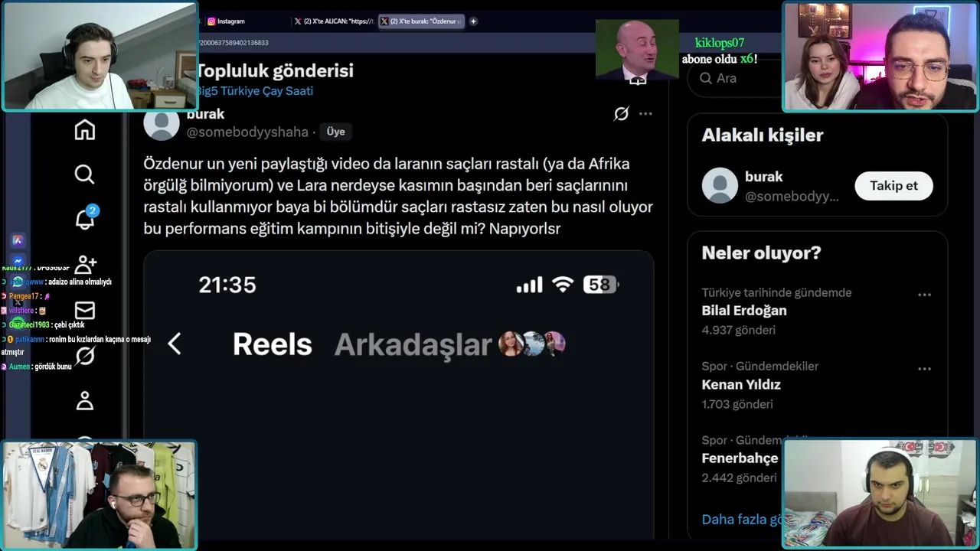This screenshot has height=551, width=980.
Task: Open the three-dot menu on burak's post
Action: point(645,114)
